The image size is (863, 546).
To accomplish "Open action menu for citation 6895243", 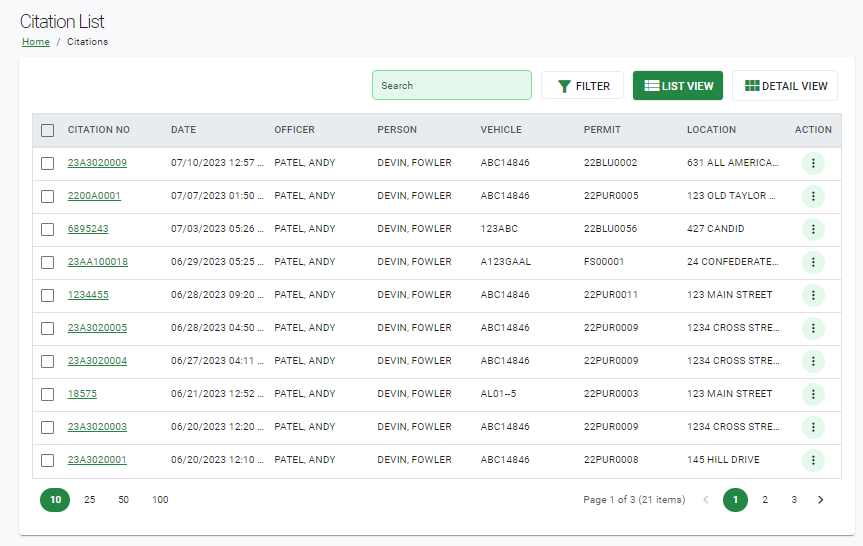I will (x=813, y=230).
